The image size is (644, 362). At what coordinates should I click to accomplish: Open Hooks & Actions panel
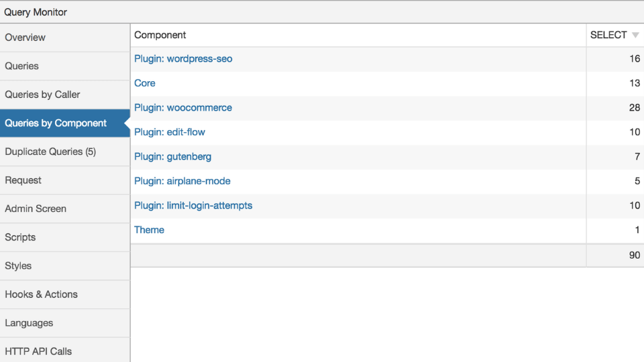click(x=65, y=295)
